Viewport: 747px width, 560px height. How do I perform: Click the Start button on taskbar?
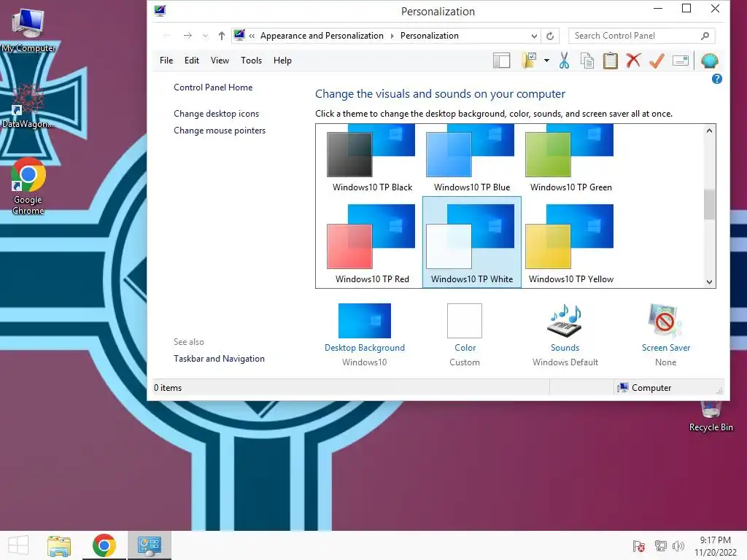(18, 545)
